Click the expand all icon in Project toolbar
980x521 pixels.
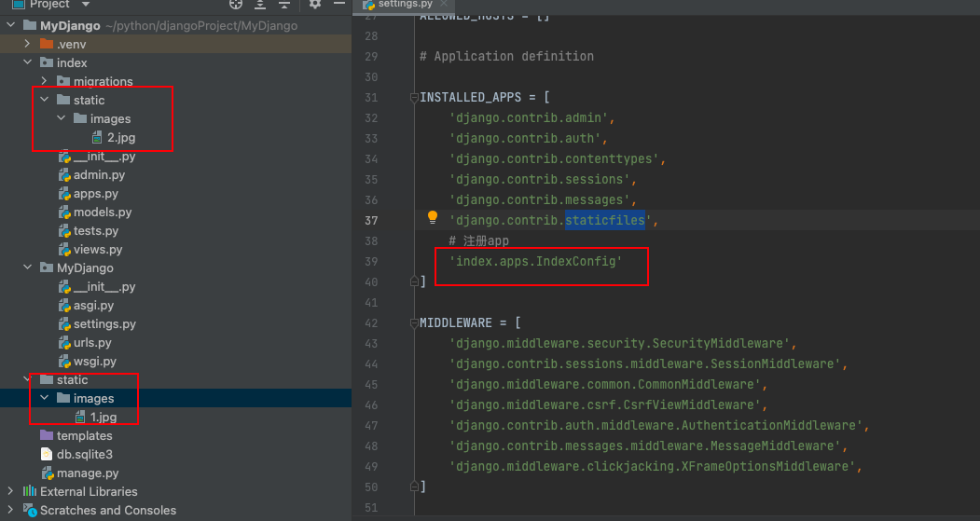pyautogui.click(x=260, y=4)
